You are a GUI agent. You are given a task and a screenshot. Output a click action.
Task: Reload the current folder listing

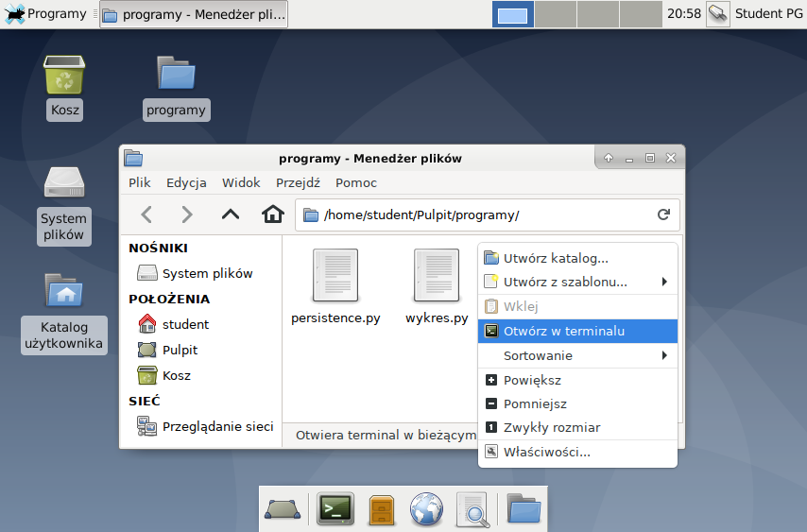point(663,215)
